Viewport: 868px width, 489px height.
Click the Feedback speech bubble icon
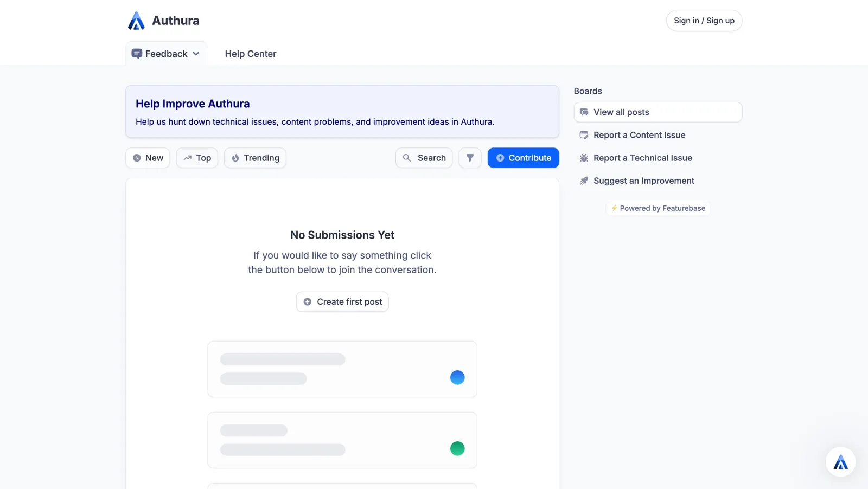[x=137, y=54]
